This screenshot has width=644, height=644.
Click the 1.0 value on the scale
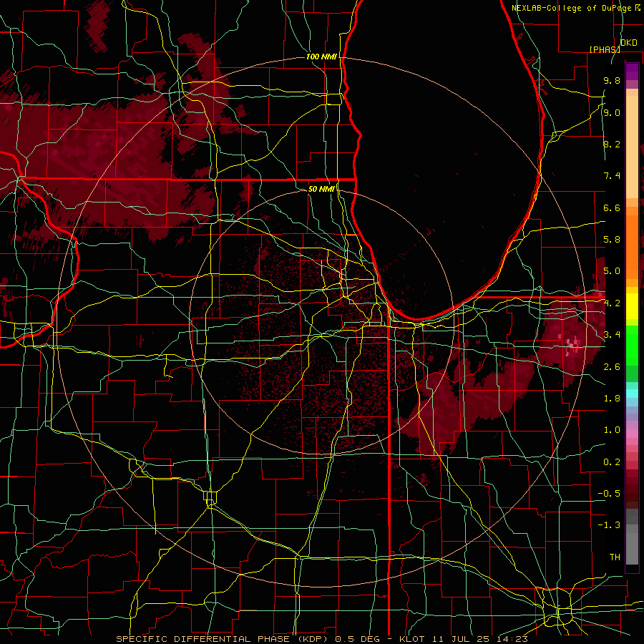coord(612,430)
